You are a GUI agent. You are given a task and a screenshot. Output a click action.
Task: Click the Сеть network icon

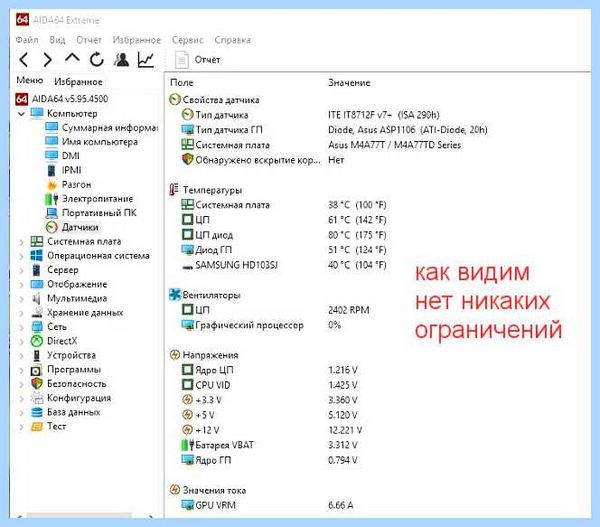click(x=37, y=327)
